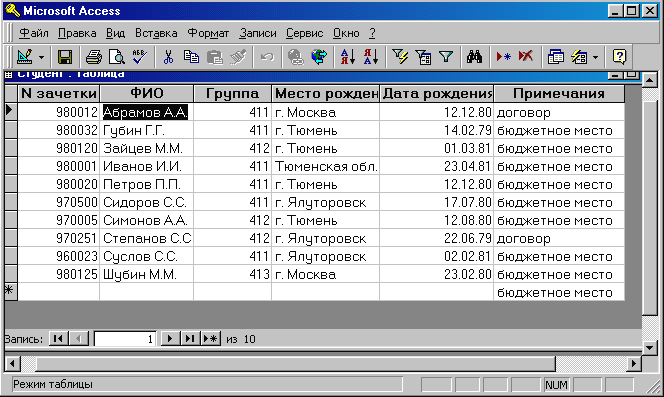Select the N зачетки column header
Viewport: 664px width, 397px height.
tap(58, 93)
